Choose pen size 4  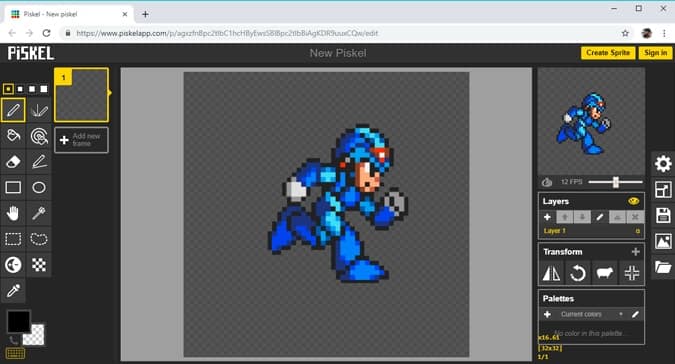point(43,89)
